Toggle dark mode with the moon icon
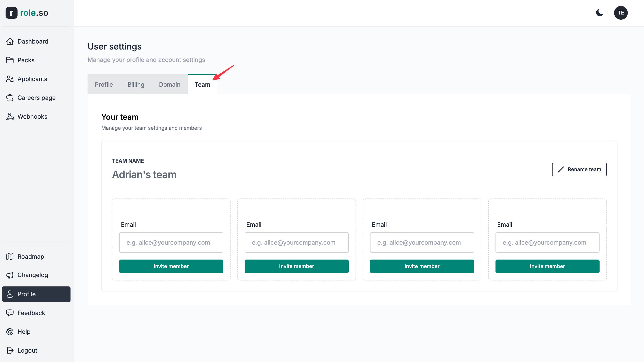Image resolution: width=644 pixels, height=362 pixels. coord(600,13)
